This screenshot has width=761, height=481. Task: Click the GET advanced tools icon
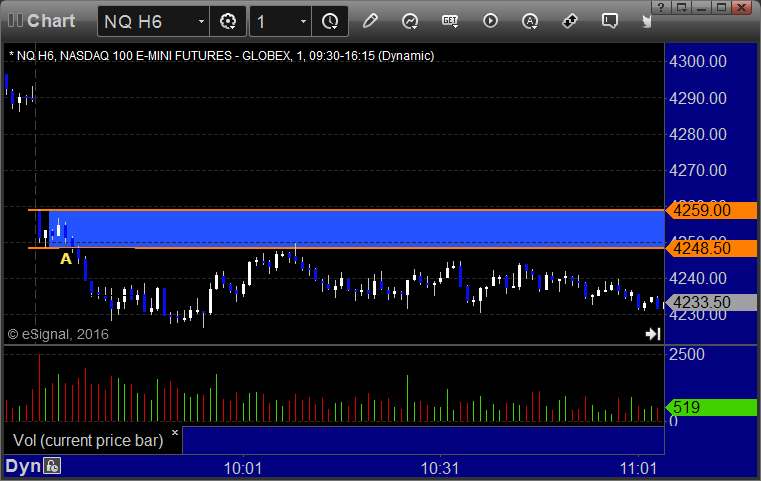[x=450, y=21]
